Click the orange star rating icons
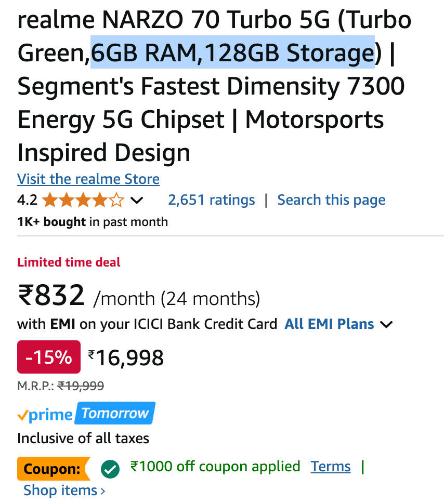 pos(83,200)
